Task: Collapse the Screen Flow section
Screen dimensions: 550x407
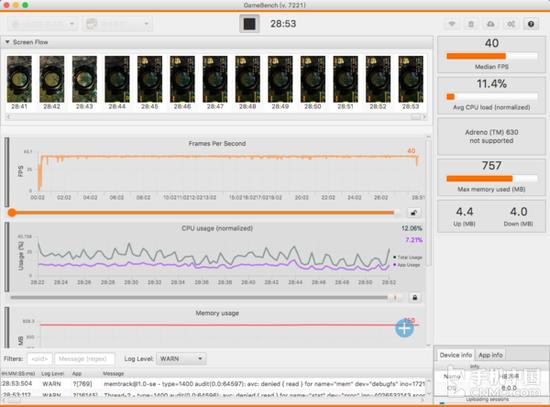Action: (7, 42)
